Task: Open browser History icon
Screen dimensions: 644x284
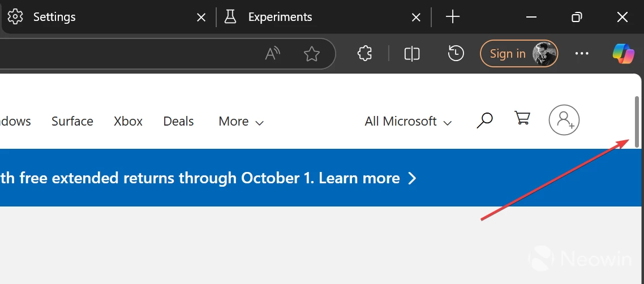Action: click(x=456, y=54)
